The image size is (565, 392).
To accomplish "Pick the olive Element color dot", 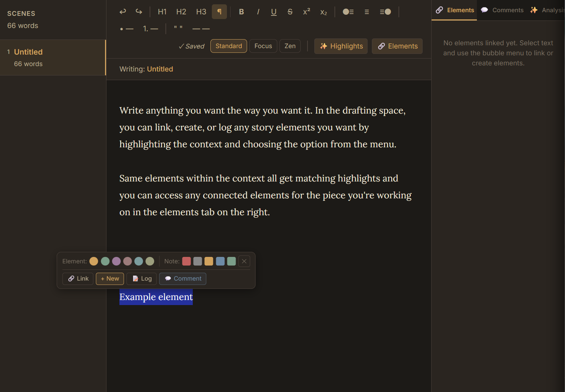I will click(150, 261).
